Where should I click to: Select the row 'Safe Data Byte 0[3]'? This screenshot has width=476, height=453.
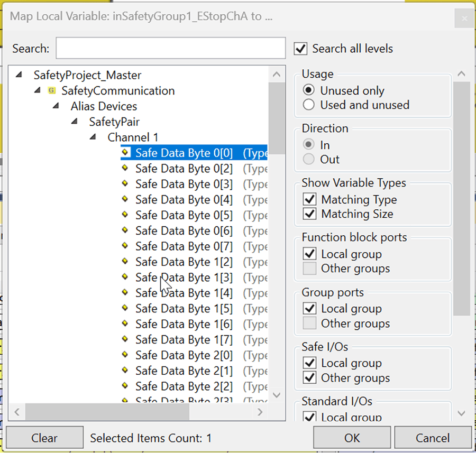pyautogui.click(x=194, y=184)
